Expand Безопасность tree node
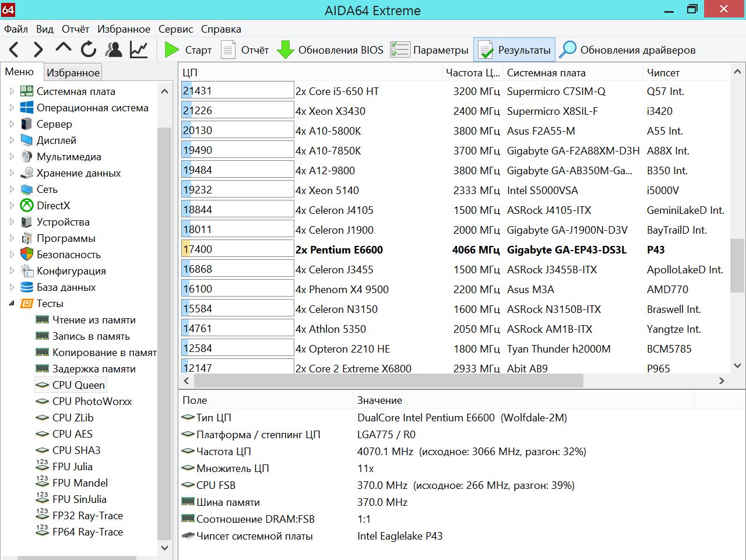The width and height of the screenshot is (746, 560). coord(12,255)
